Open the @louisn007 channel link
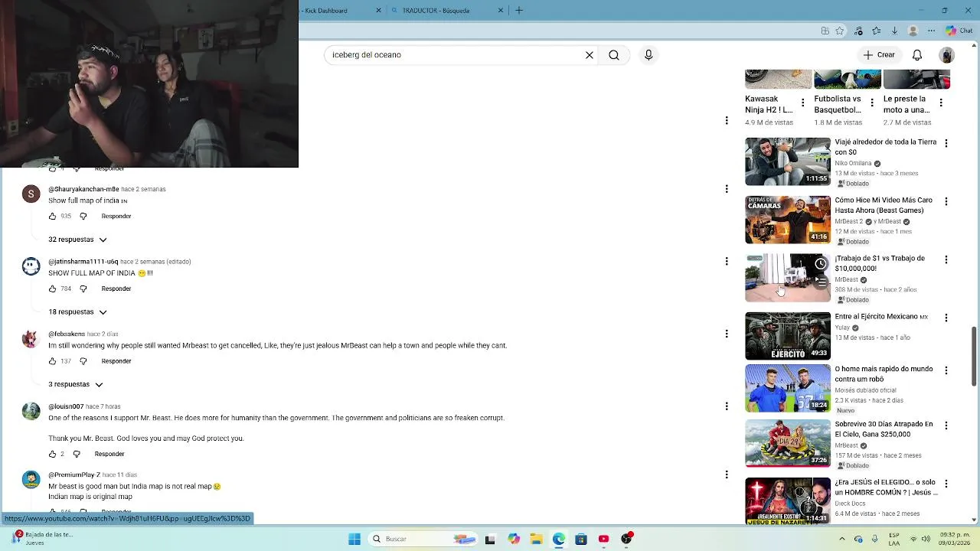 click(x=66, y=406)
